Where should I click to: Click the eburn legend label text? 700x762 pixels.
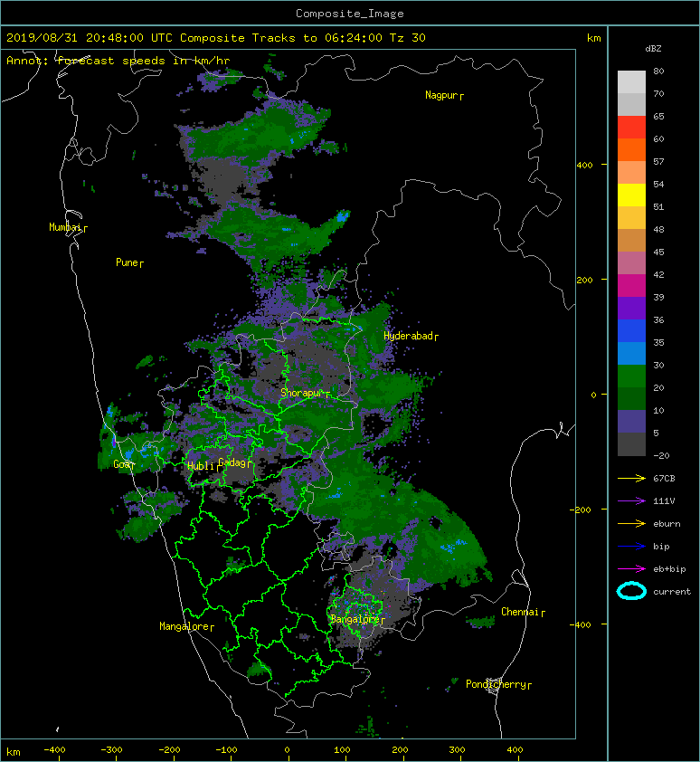pos(667,524)
